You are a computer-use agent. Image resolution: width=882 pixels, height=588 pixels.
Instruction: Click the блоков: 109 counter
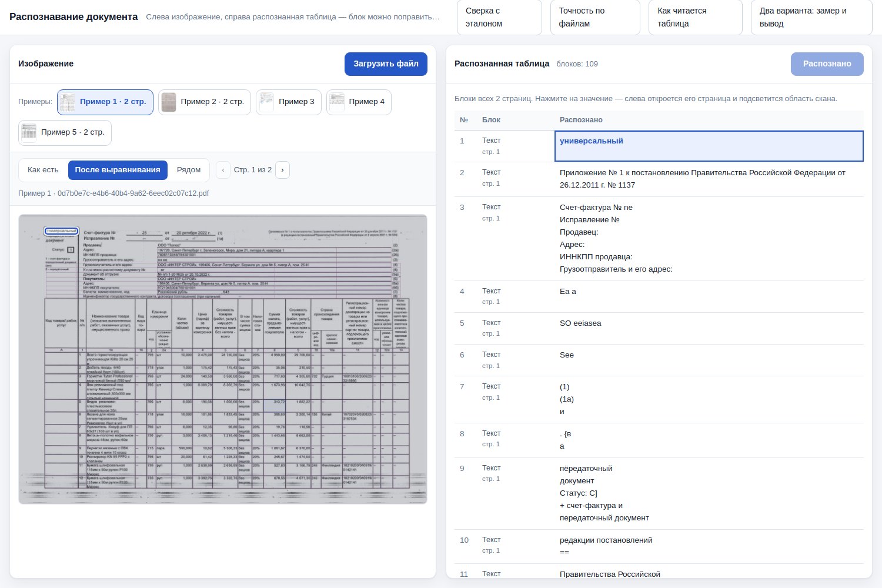[x=577, y=64]
